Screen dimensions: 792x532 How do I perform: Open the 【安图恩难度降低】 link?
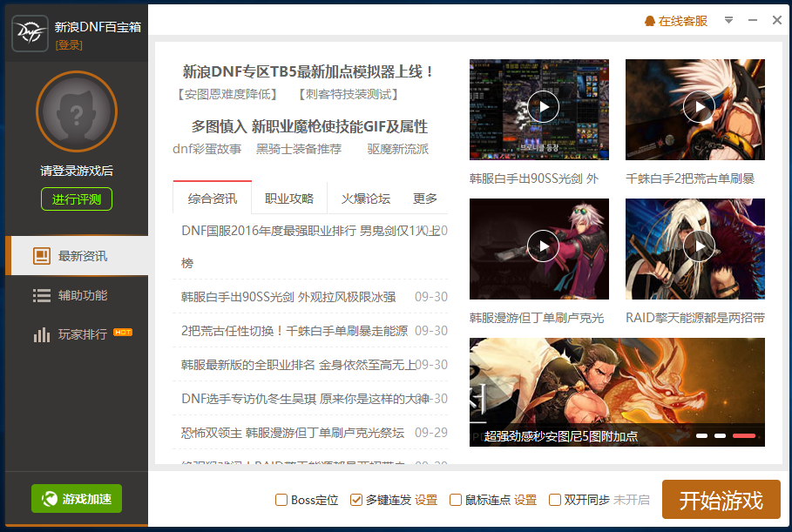[227, 94]
